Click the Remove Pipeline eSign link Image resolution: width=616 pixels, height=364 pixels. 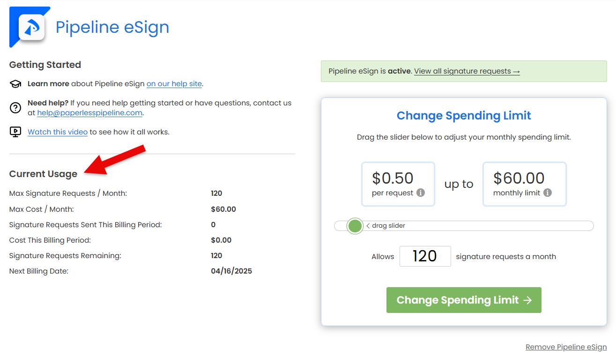point(566,347)
